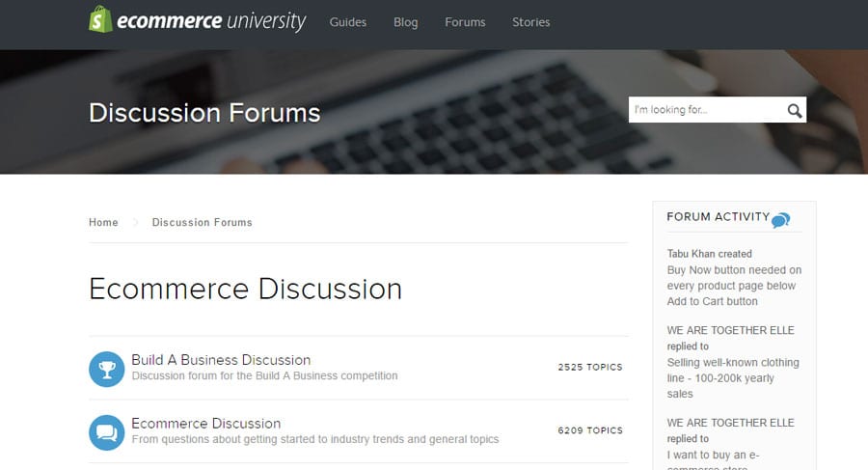Open the Build A Business Discussion forum

click(x=221, y=360)
